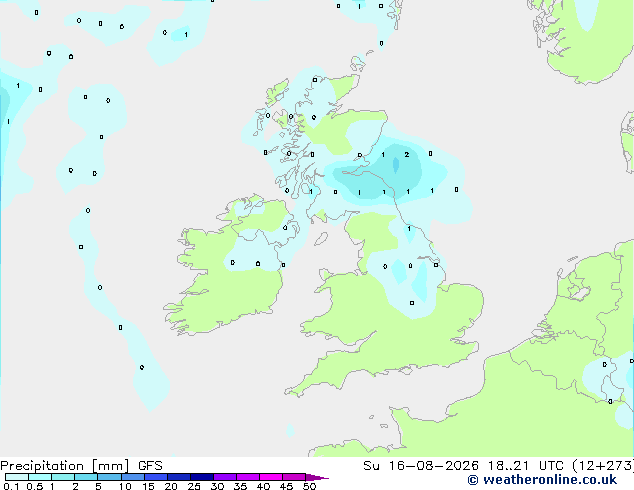
Task: Click the legend label '15'
Action: pyautogui.click(x=148, y=486)
